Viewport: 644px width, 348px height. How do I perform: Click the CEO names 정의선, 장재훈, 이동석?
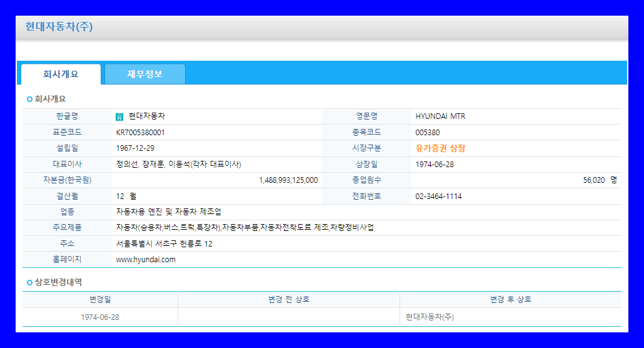[x=178, y=164]
